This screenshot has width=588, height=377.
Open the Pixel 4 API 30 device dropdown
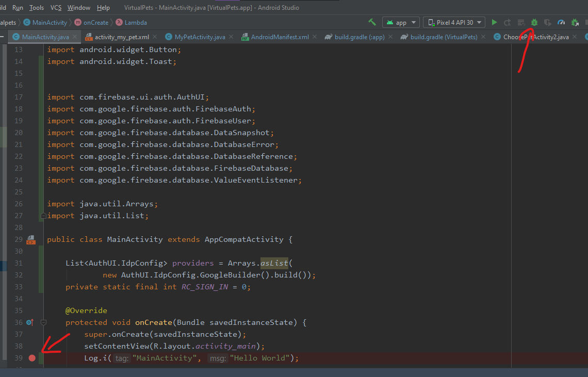(x=454, y=23)
